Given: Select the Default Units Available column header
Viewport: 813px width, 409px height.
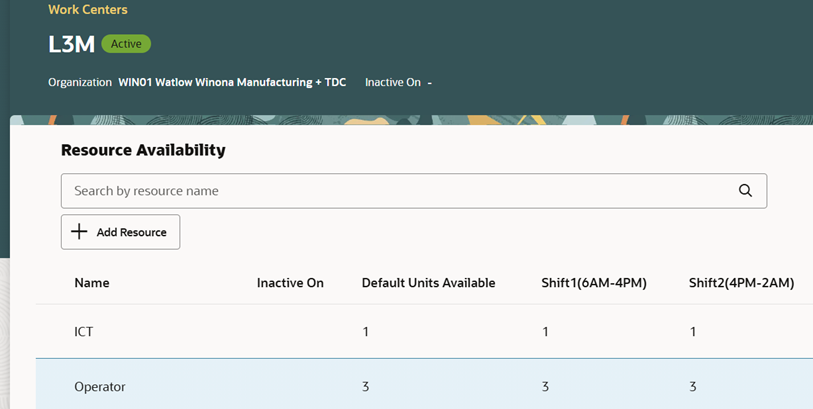Looking at the screenshot, I should point(428,283).
